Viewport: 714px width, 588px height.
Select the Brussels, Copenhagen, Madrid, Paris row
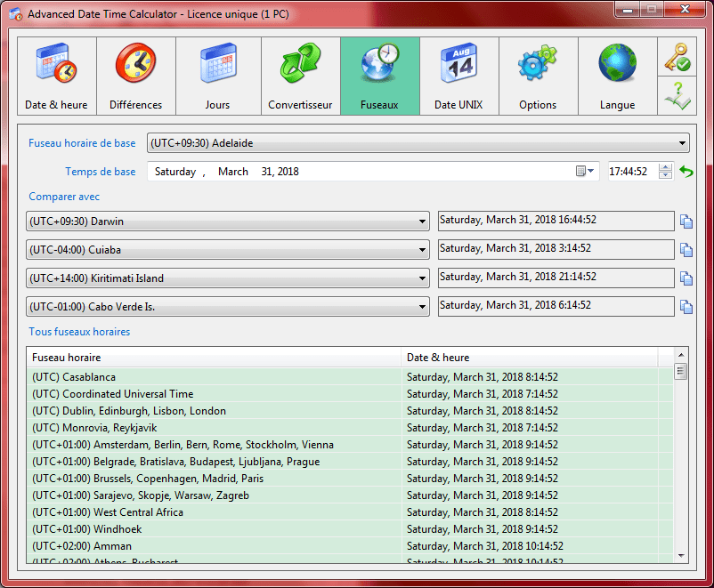point(350,479)
